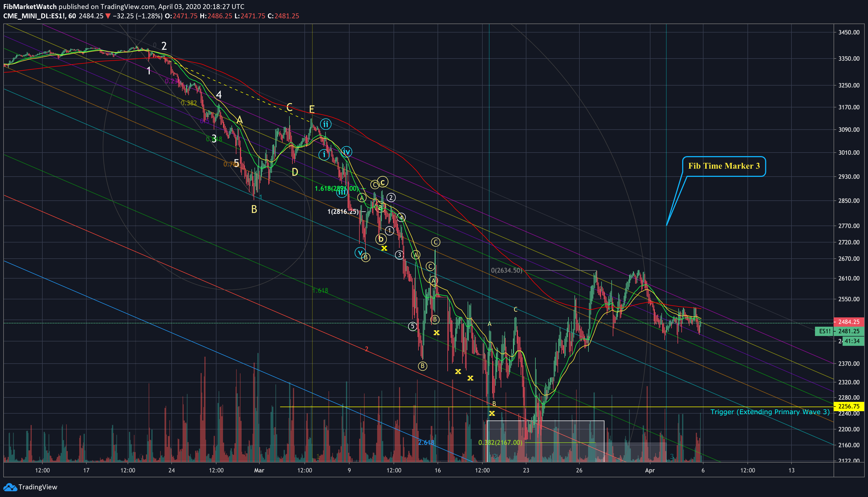Click the 0(2634.50) Fibonacci label
This screenshot has height=497, width=868.
507,270
